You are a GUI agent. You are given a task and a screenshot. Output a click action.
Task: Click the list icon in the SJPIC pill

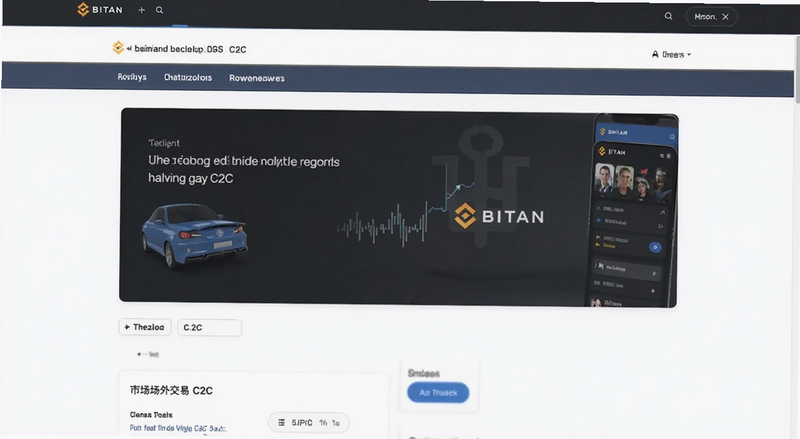[281, 423]
